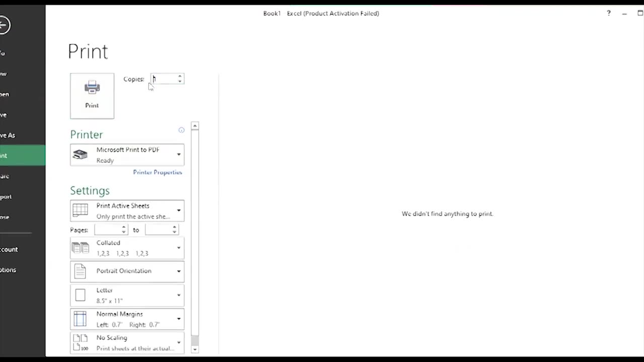644x362 pixels.
Task: Open the Account sidebar item
Action: click(23, 249)
